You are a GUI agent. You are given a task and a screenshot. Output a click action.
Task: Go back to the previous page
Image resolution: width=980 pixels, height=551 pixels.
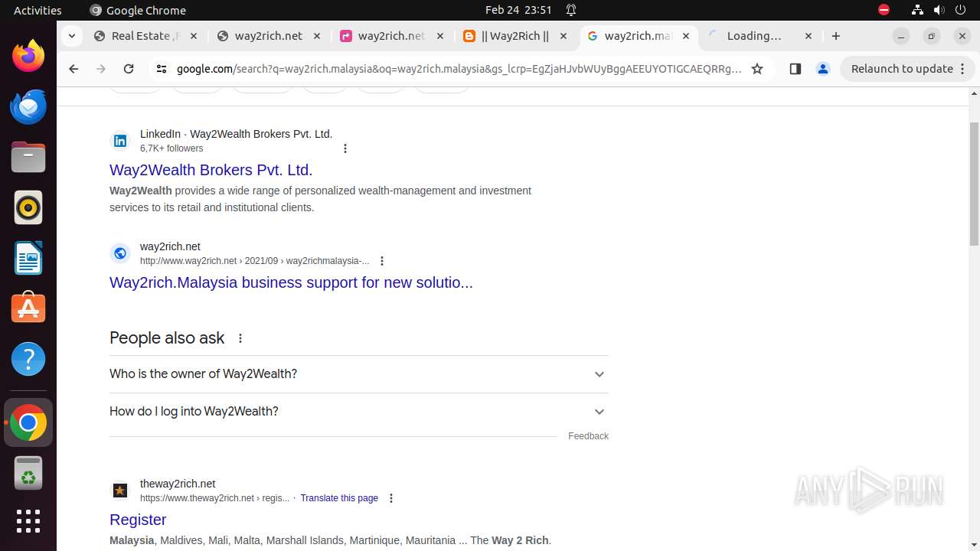[73, 69]
